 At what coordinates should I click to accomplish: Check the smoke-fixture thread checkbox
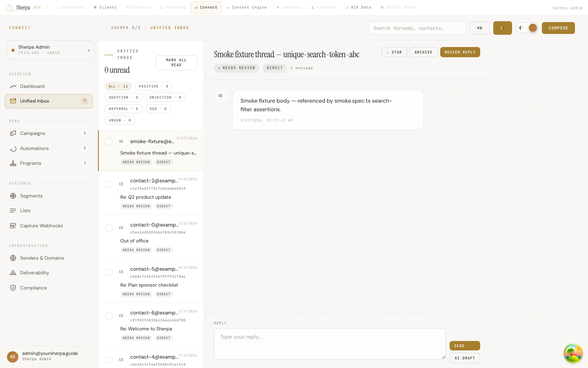(x=109, y=142)
